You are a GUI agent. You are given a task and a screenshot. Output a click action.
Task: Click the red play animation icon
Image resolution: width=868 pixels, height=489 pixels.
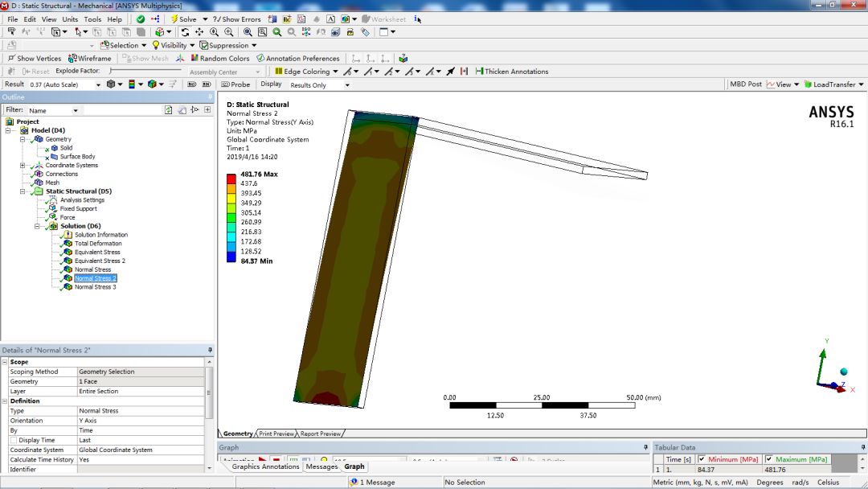(x=262, y=460)
